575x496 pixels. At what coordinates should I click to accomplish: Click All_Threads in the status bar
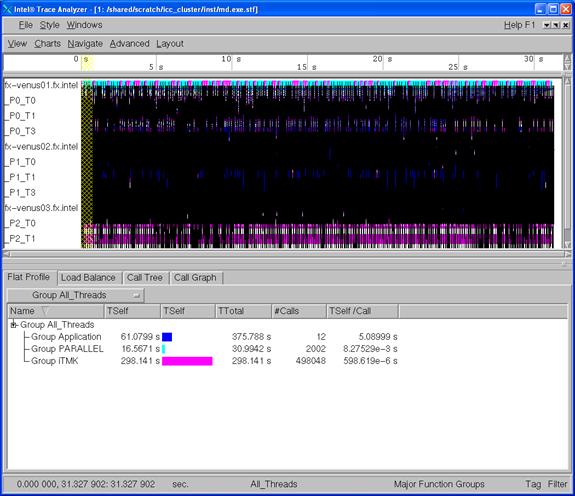[x=274, y=484]
